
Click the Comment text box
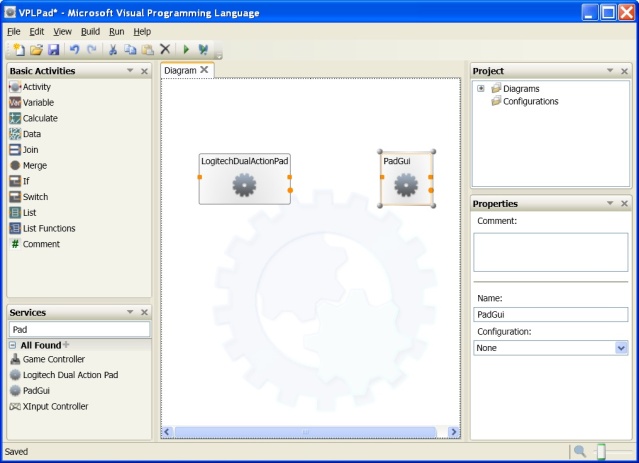tap(551, 252)
